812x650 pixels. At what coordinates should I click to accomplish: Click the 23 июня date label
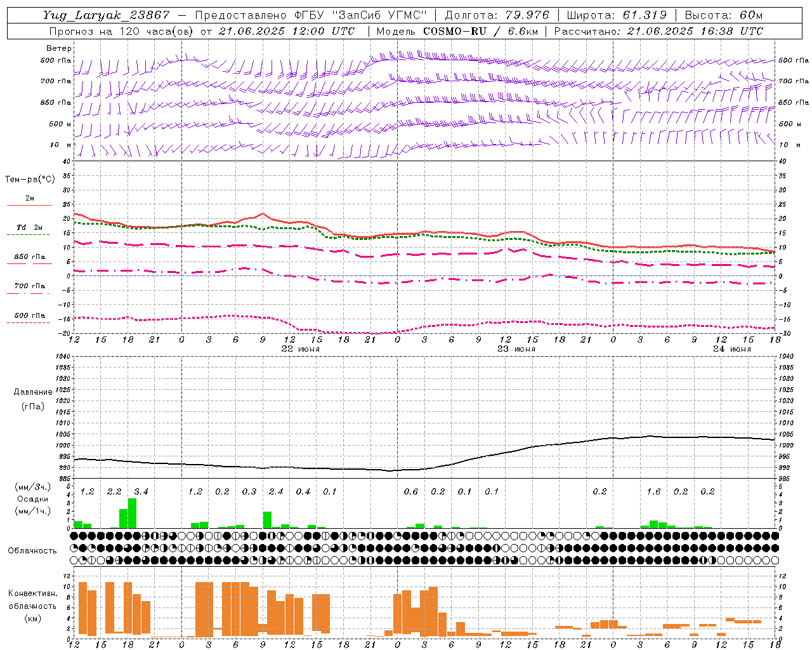[x=516, y=349]
